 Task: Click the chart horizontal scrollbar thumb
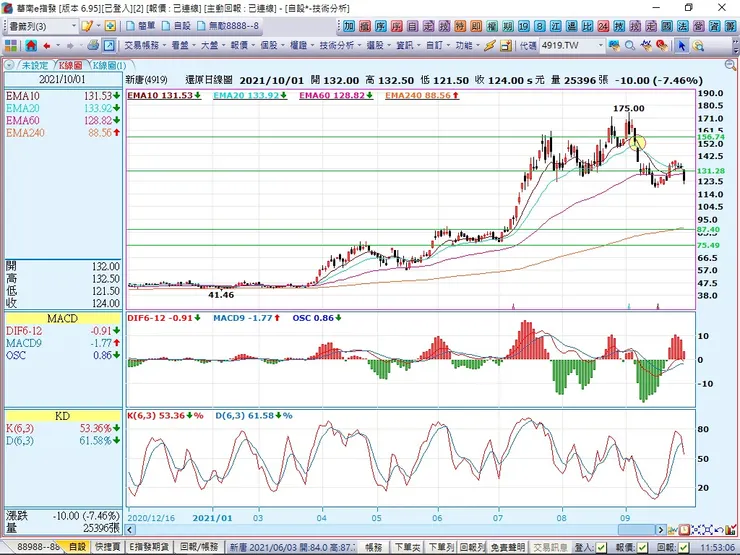pyautogui.click(x=637, y=530)
